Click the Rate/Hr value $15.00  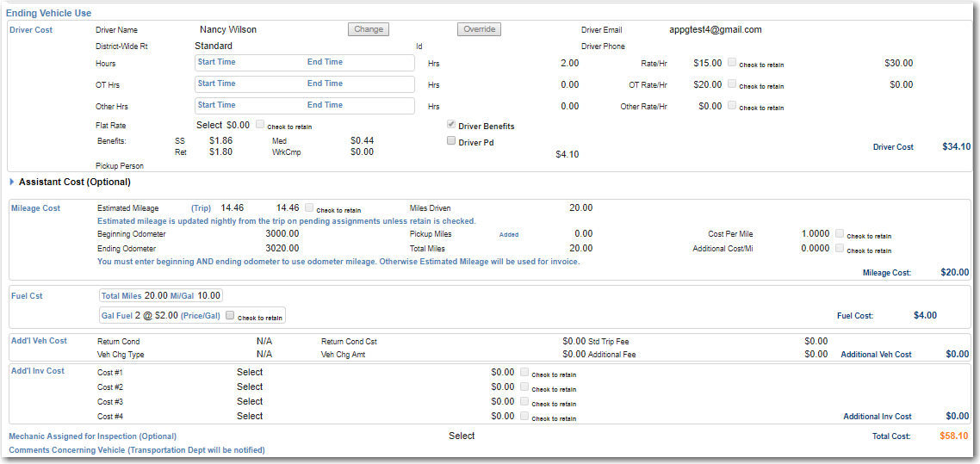[708, 63]
